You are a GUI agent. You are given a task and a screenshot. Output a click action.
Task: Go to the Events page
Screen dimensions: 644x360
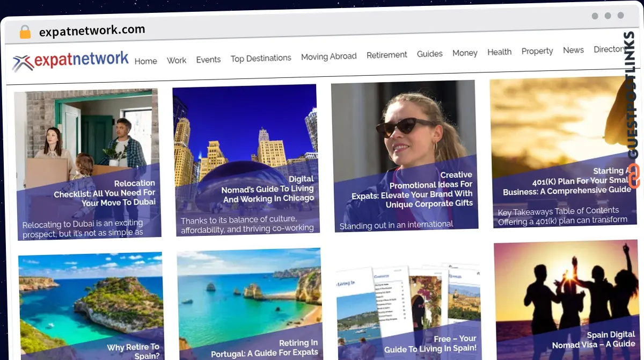click(x=208, y=59)
